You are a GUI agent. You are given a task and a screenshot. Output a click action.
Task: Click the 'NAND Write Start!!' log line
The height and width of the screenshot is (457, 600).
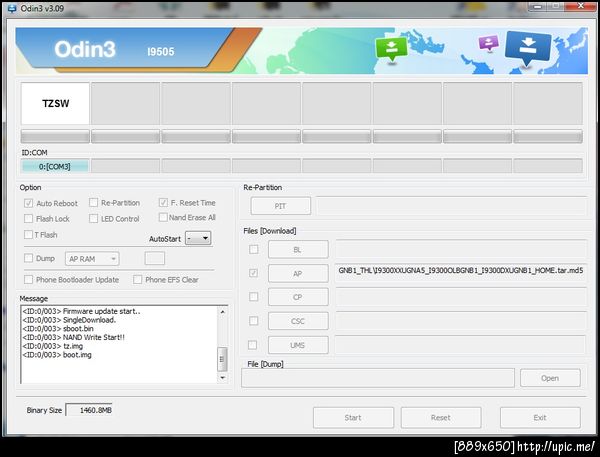(x=73, y=337)
